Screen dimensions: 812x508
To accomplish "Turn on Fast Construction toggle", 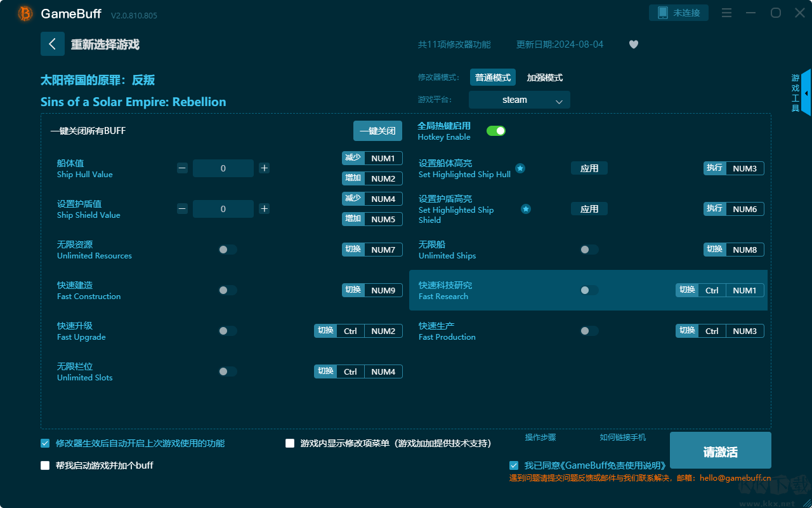I will (228, 290).
